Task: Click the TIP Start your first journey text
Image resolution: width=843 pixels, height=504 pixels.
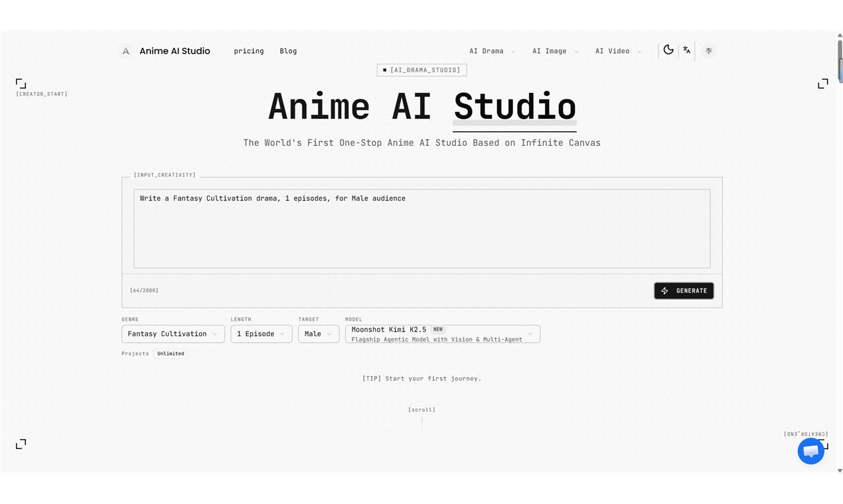Action: coord(421,379)
